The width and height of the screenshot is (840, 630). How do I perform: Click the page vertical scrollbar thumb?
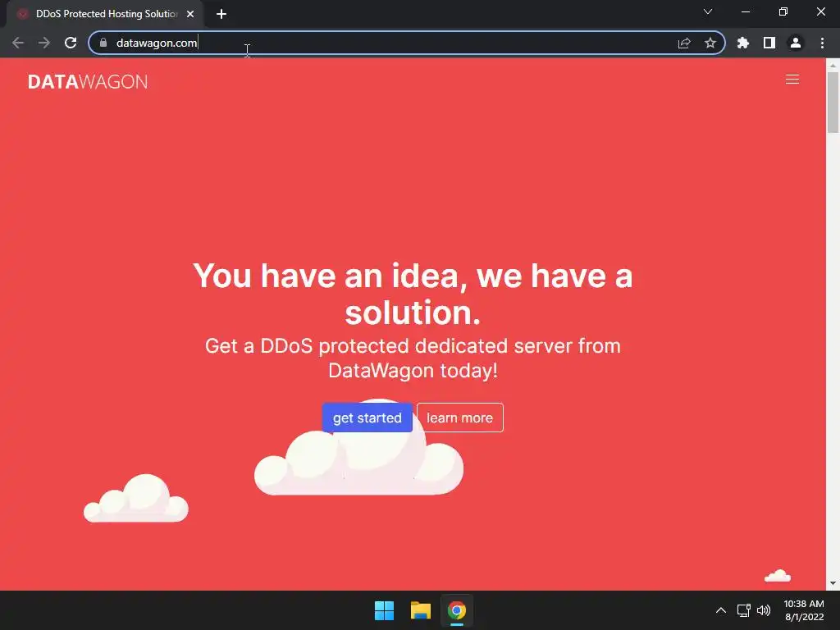click(833, 102)
